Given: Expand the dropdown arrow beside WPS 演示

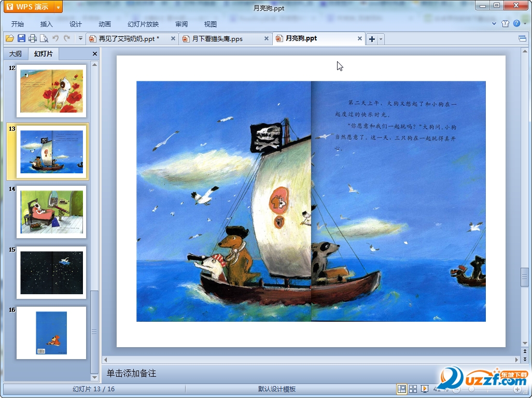Looking at the screenshot, I should click(59, 7).
